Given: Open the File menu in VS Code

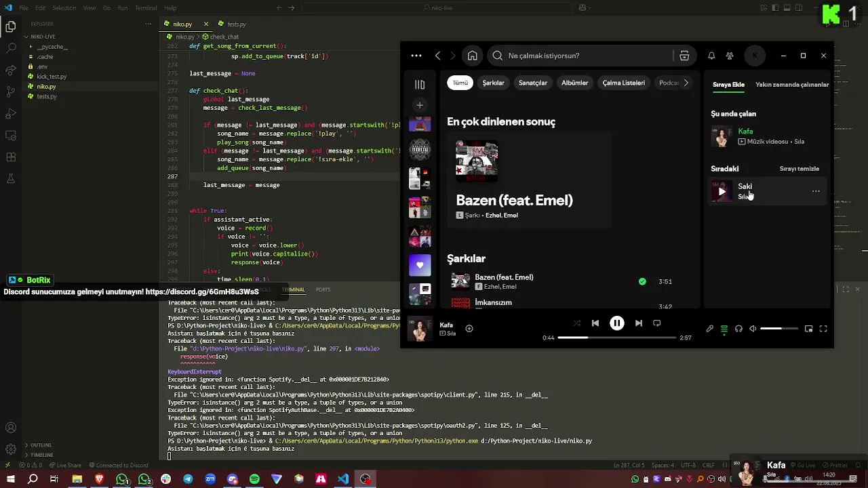Looking at the screenshot, I should [24, 8].
